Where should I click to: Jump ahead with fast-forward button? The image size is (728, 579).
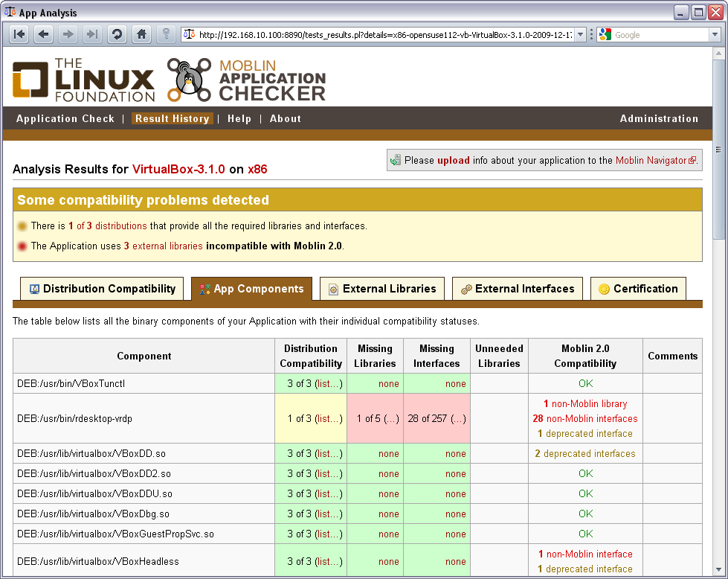(92, 34)
